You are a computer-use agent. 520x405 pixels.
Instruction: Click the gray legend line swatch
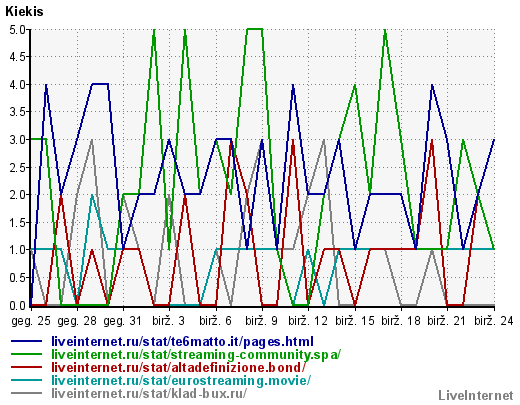[27, 393]
